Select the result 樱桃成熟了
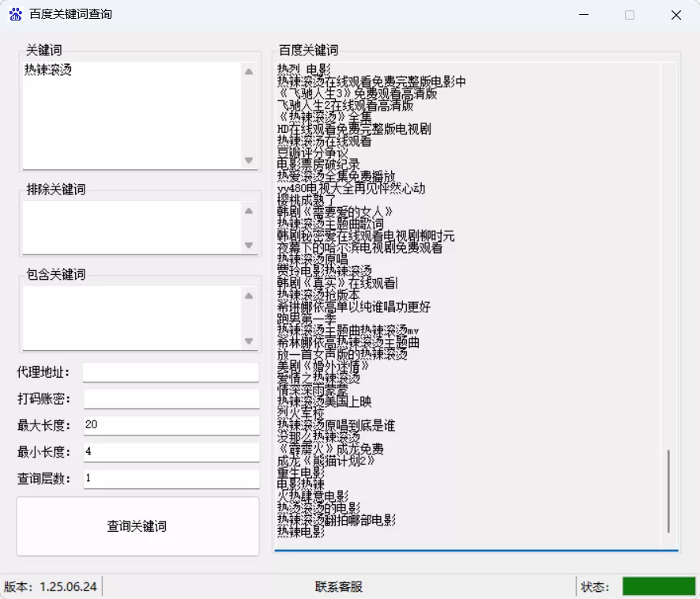 307,200
